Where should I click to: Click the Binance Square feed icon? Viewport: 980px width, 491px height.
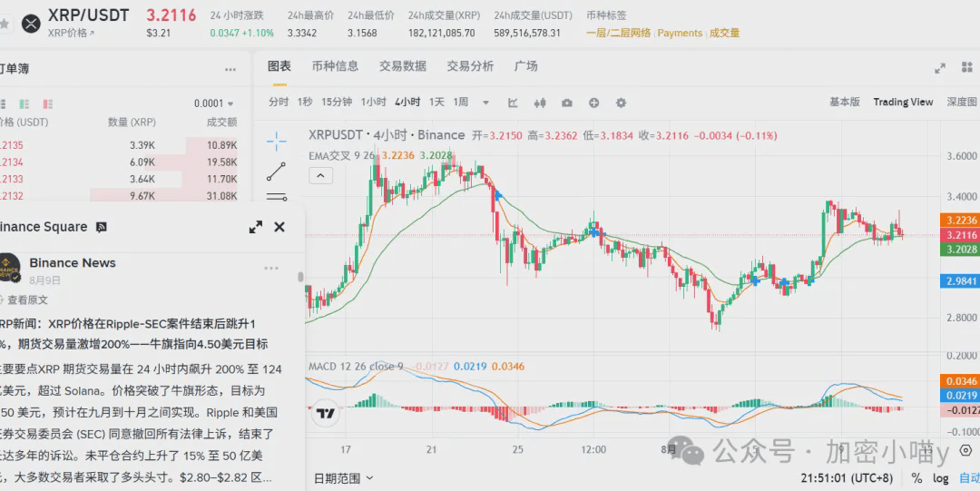point(102,227)
